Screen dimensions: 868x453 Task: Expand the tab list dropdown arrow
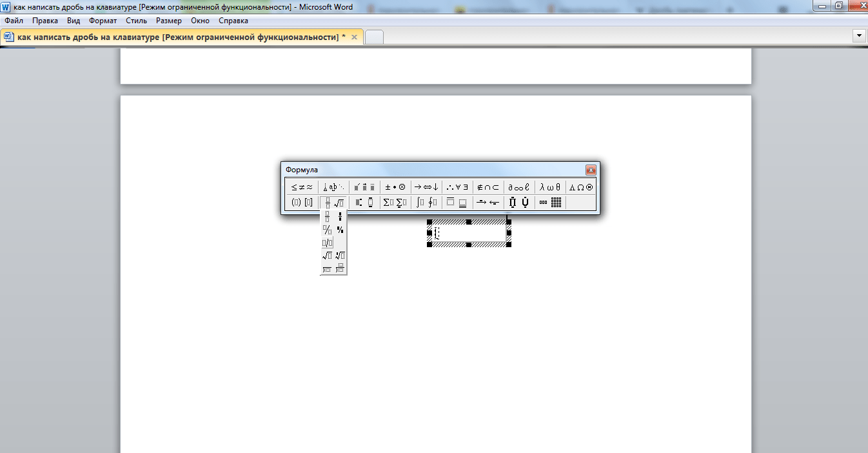(x=859, y=36)
